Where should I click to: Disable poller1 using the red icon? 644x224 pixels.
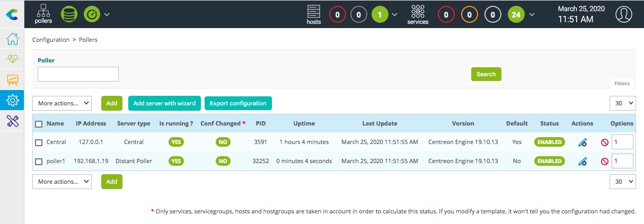pos(604,161)
